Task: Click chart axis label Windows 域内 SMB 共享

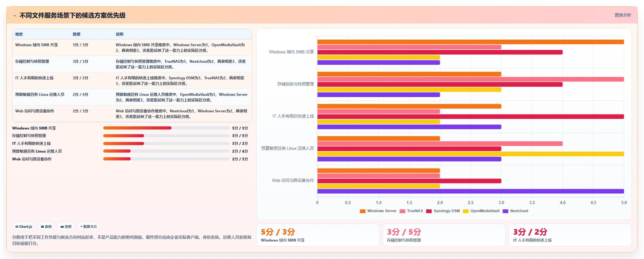Action: click(x=291, y=52)
